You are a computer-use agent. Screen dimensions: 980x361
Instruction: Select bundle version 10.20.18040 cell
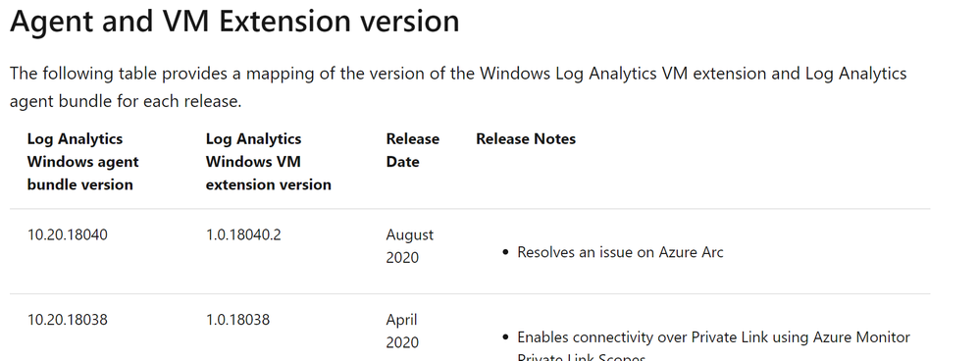[x=68, y=234]
